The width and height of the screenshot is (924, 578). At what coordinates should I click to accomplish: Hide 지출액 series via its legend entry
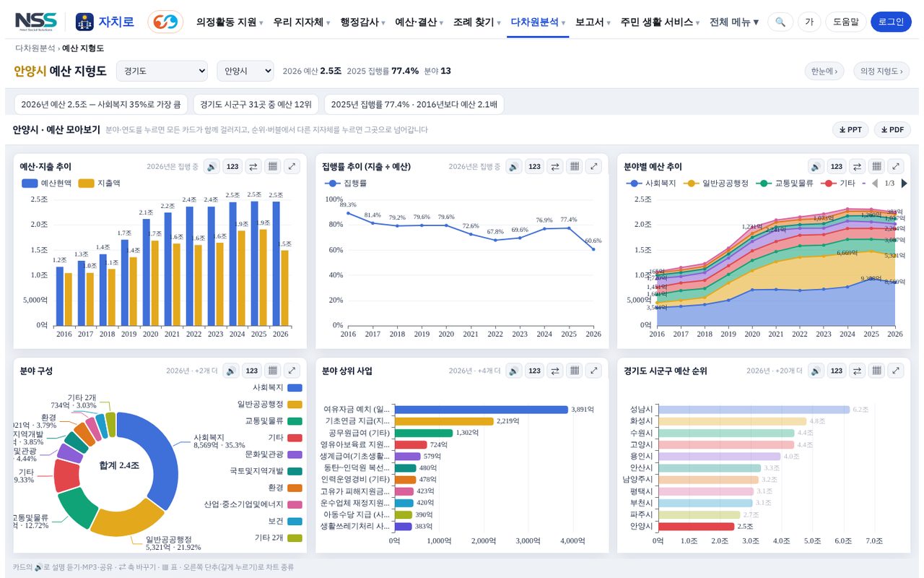(x=100, y=184)
